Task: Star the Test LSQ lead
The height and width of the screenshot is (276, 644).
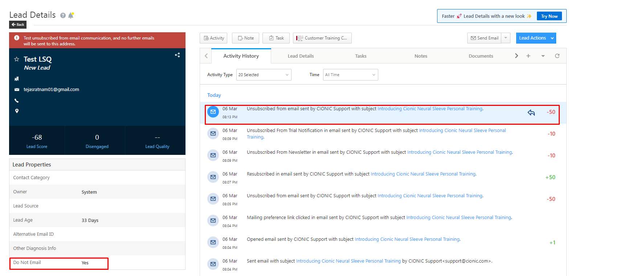Action: (16, 59)
